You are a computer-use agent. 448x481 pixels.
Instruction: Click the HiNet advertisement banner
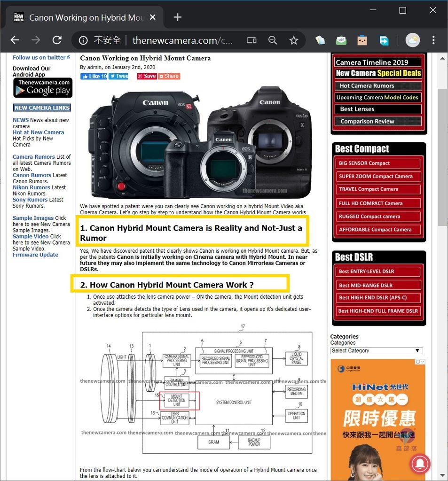[x=378, y=419]
